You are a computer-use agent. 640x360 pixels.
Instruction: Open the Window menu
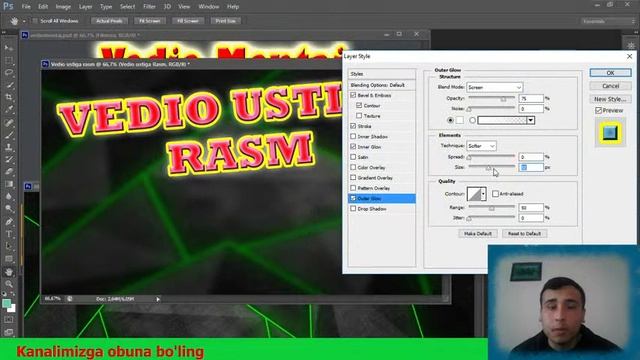click(209, 7)
